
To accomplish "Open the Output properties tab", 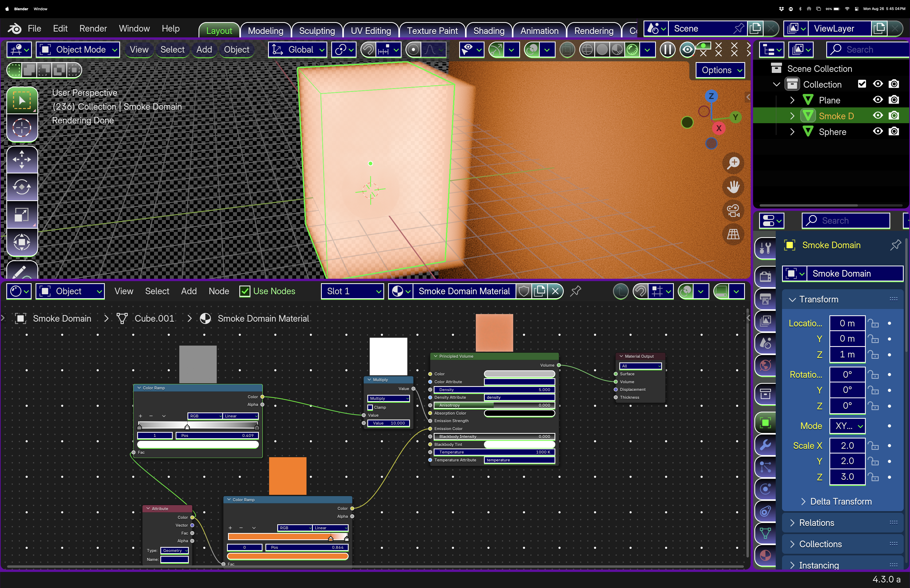I will [765, 298].
